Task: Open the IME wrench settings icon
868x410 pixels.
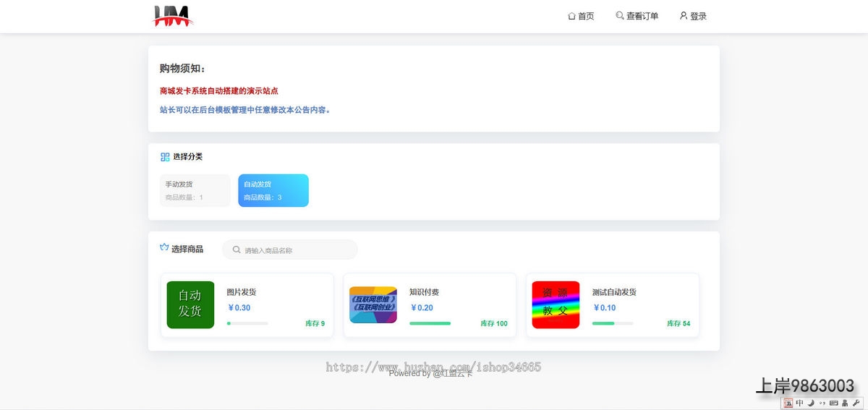Action: point(856,403)
